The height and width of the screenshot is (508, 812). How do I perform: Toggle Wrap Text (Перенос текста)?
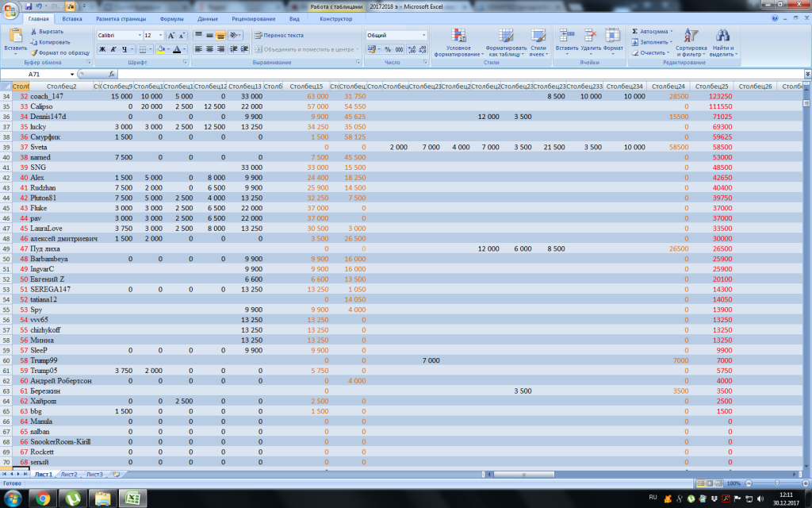[278, 36]
